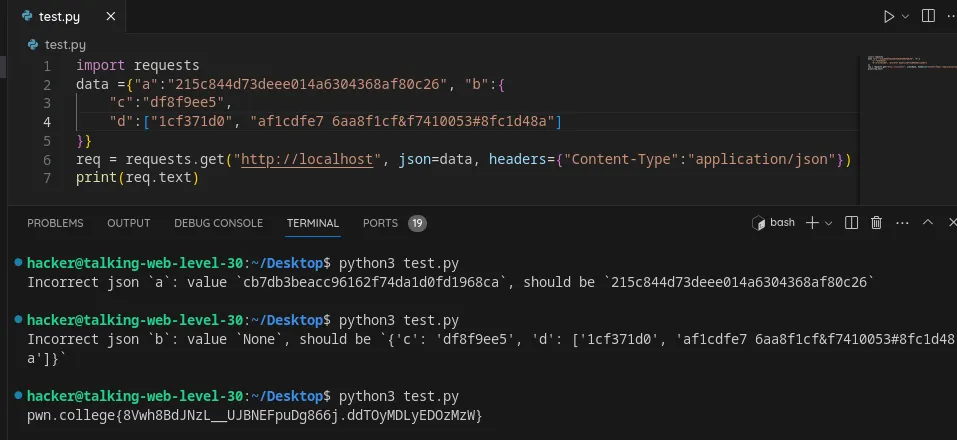The image size is (957, 440).
Task: Click the requests.get call on line 6
Action: (175, 159)
